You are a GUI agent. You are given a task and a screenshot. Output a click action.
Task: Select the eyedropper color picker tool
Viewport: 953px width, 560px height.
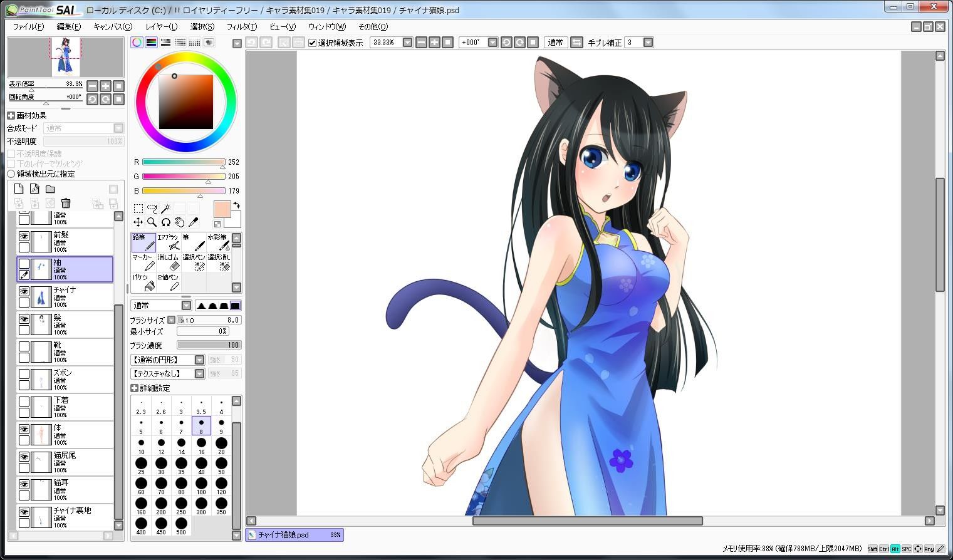tap(194, 222)
